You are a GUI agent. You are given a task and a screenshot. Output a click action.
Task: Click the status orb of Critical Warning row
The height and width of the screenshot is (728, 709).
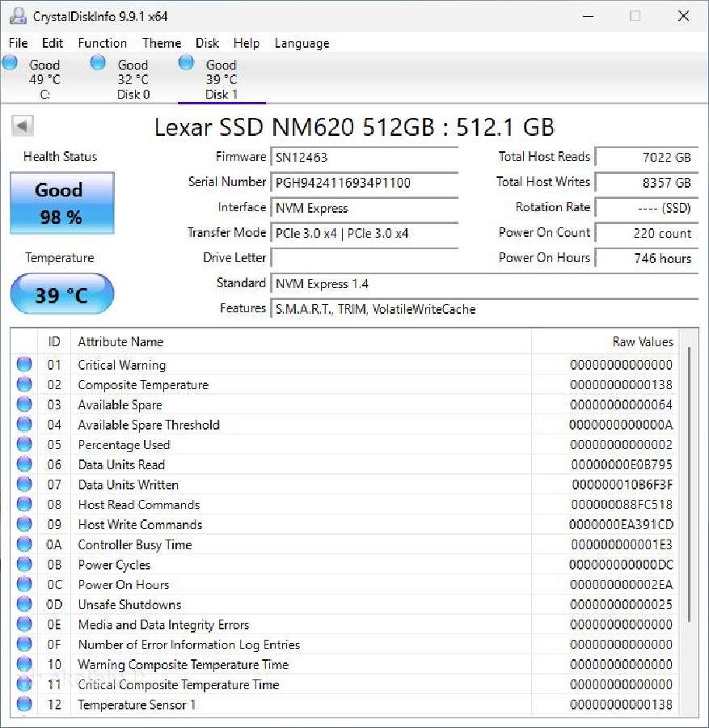click(24, 364)
